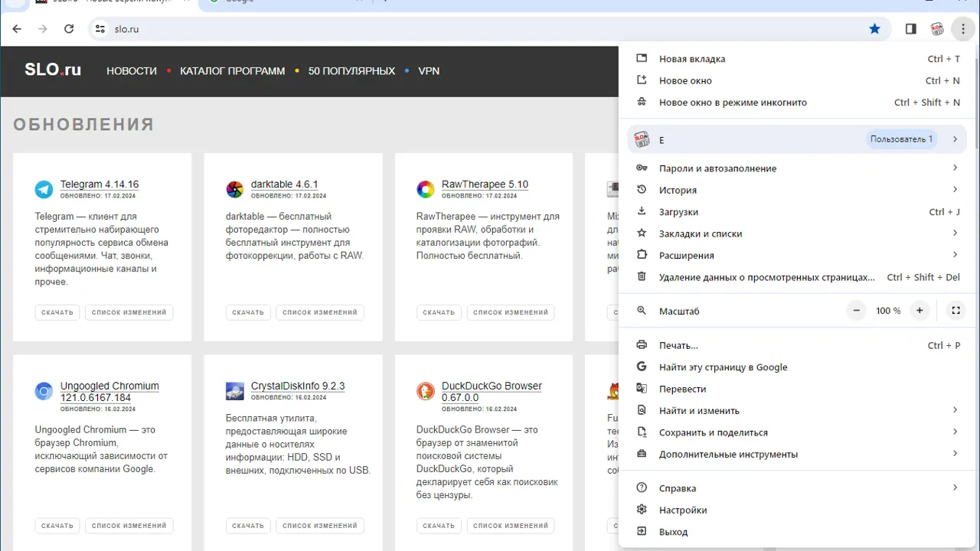Open the darktable 4.6.1 link

284,184
